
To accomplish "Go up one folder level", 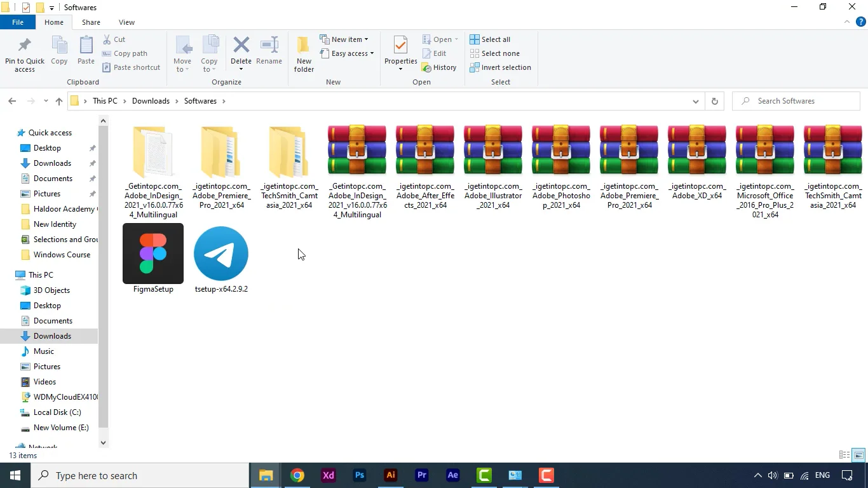I will coord(59,101).
